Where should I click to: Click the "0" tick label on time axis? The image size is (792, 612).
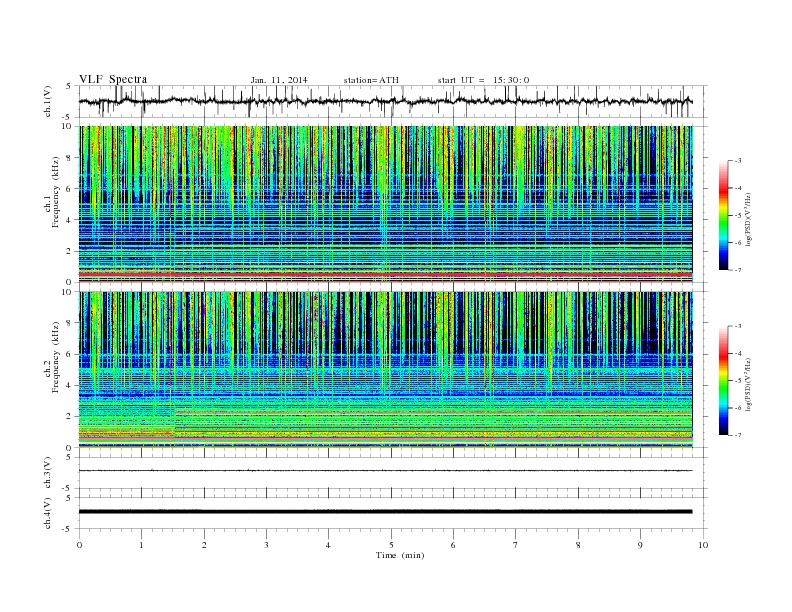point(79,545)
